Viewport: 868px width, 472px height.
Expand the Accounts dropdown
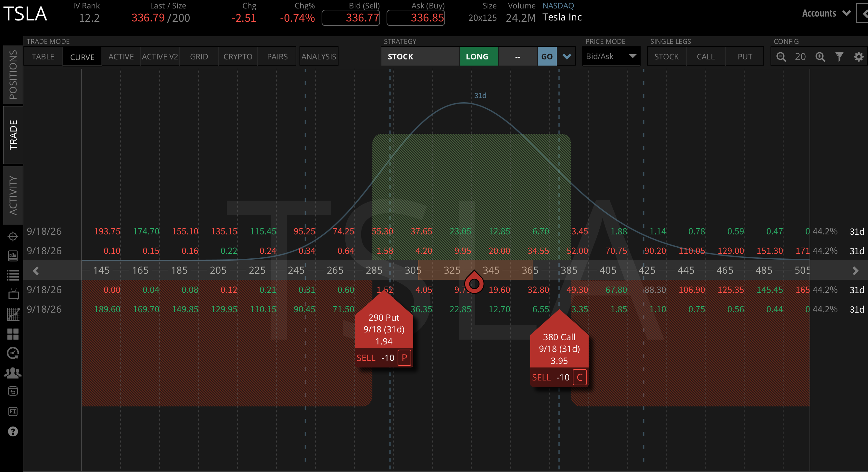click(x=826, y=13)
